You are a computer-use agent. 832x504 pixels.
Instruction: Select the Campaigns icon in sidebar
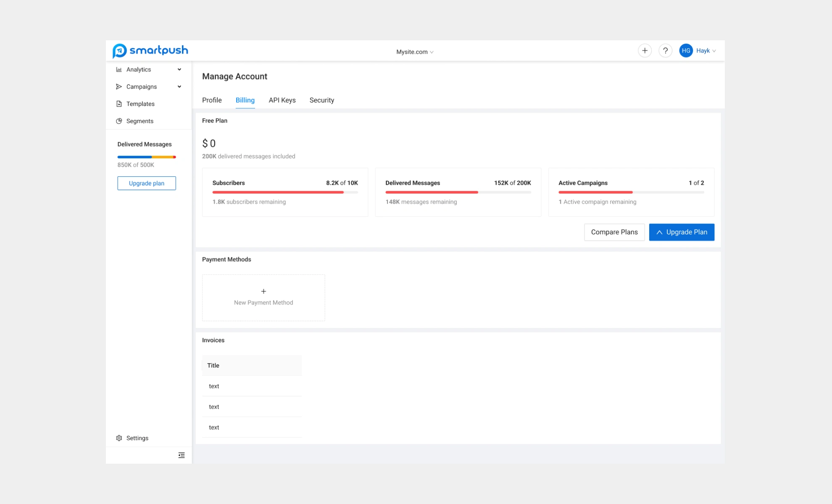119,87
